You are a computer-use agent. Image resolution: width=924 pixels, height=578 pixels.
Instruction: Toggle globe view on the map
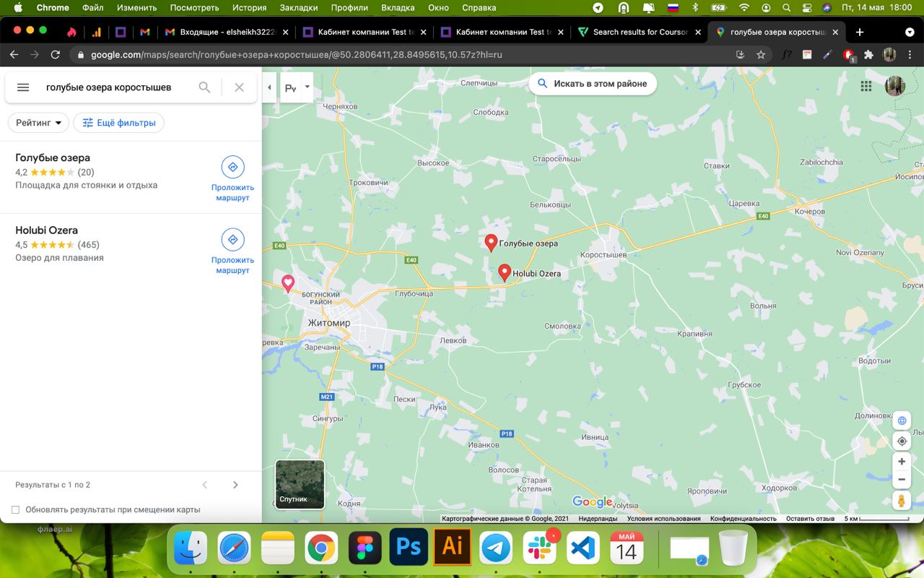902,420
